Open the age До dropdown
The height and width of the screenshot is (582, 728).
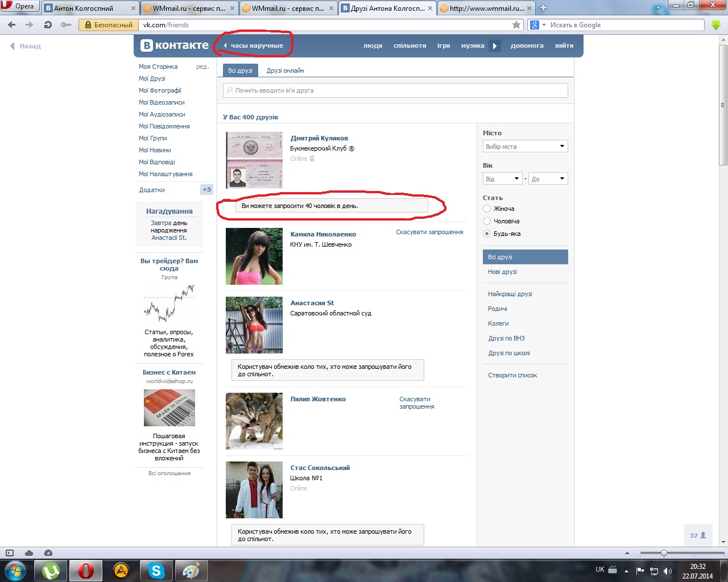pyautogui.click(x=548, y=179)
